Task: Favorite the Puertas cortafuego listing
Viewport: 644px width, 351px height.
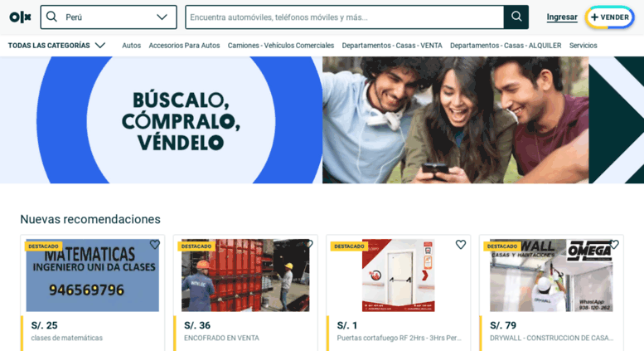Action: (x=461, y=245)
